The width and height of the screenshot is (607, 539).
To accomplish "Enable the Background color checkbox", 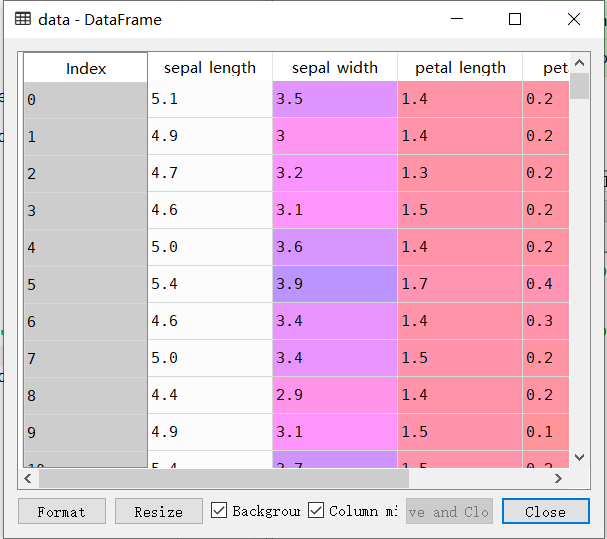I will pos(220,511).
